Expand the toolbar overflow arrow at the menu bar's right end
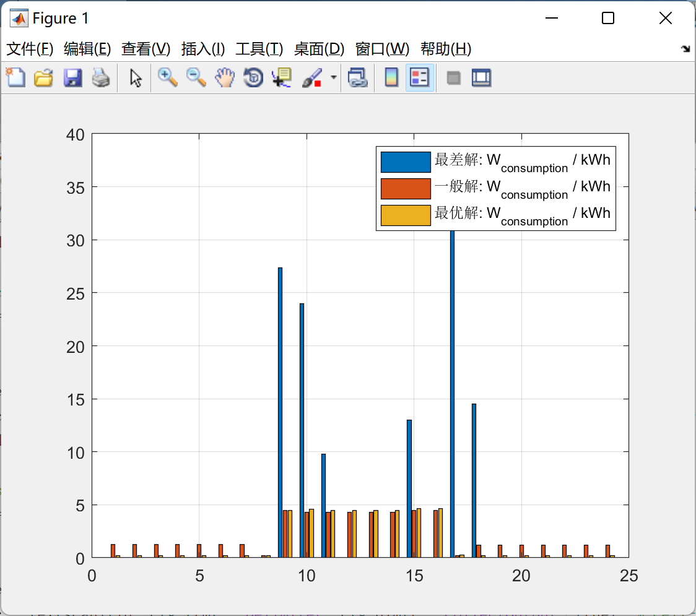 point(685,49)
